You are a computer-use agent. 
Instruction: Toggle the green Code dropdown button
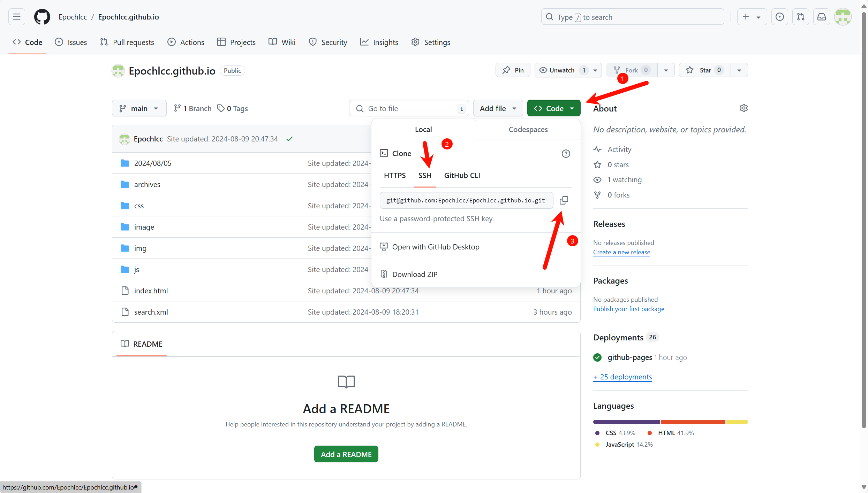554,108
